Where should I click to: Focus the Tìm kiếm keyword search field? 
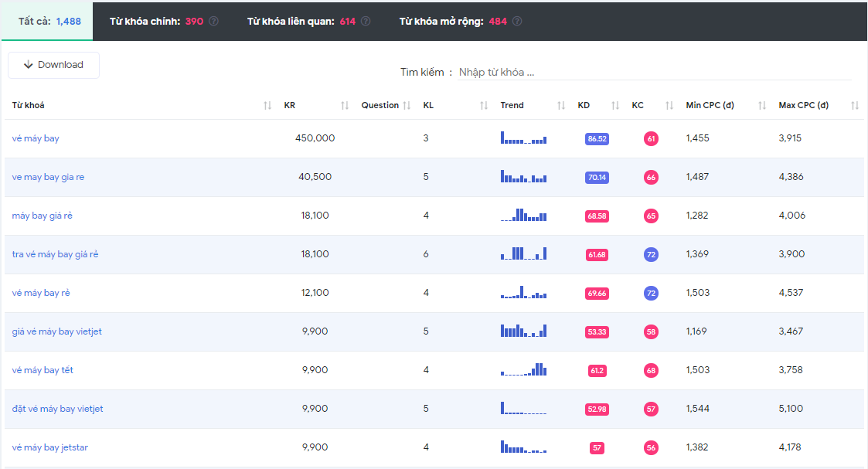coord(655,73)
